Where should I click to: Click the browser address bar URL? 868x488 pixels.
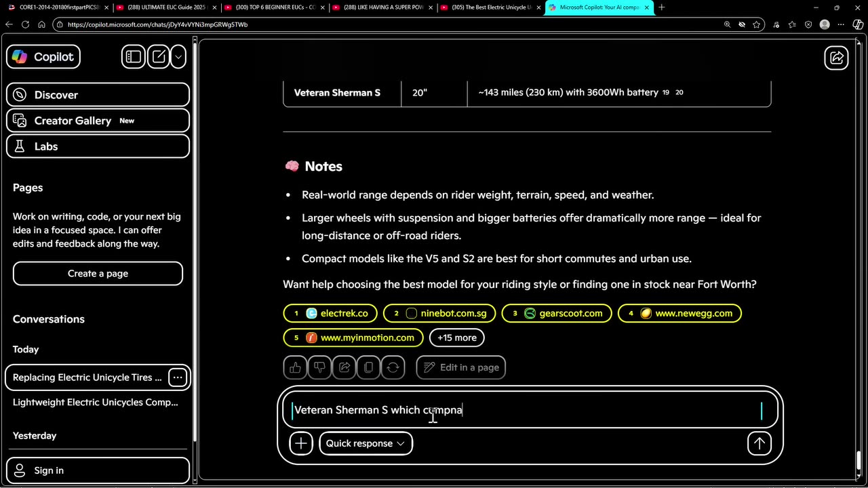(x=157, y=24)
